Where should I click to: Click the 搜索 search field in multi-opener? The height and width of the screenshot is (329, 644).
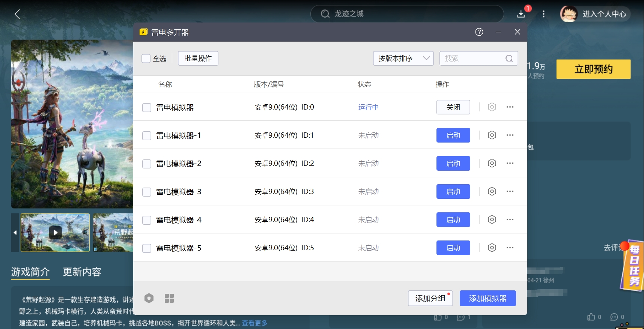pos(473,59)
